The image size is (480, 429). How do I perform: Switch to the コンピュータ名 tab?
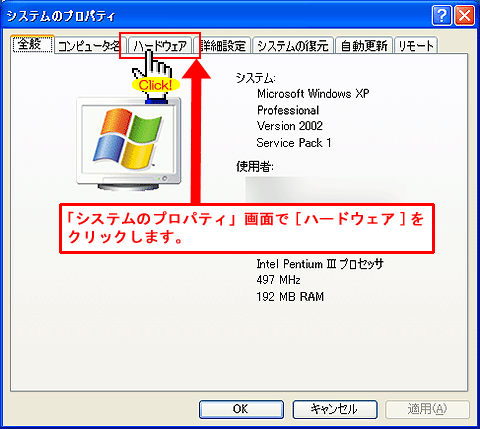click(89, 46)
